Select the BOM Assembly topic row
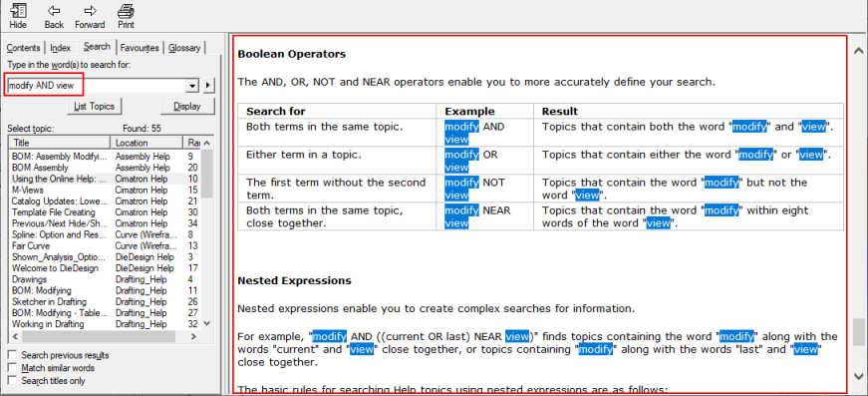Screen dimensions: 868x396 (106, 168)
